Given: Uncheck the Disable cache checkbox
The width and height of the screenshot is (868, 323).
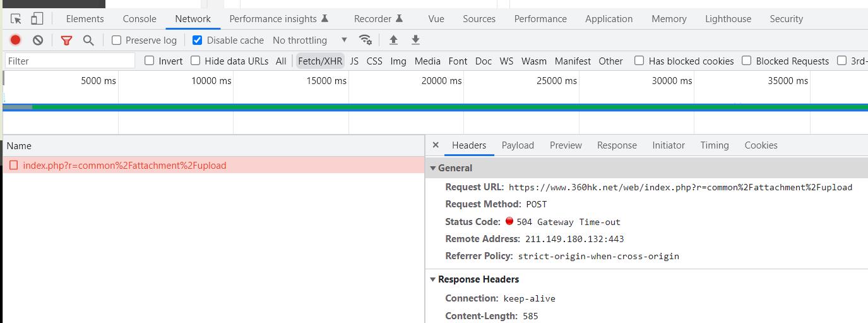Looking at the screenshot, I should tap(198, 40).
